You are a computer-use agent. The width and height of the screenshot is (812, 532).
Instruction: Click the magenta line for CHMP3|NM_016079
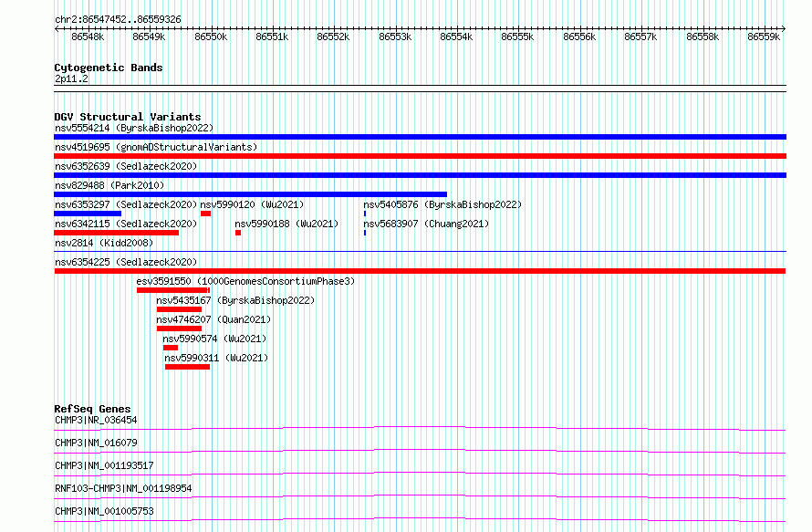420,451
